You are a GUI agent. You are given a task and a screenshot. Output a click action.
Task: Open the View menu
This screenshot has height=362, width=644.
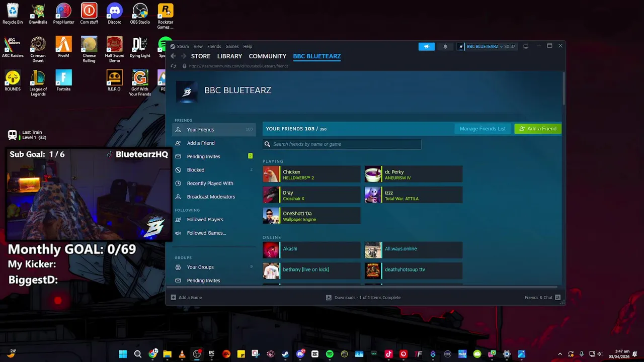coord(198,46)
